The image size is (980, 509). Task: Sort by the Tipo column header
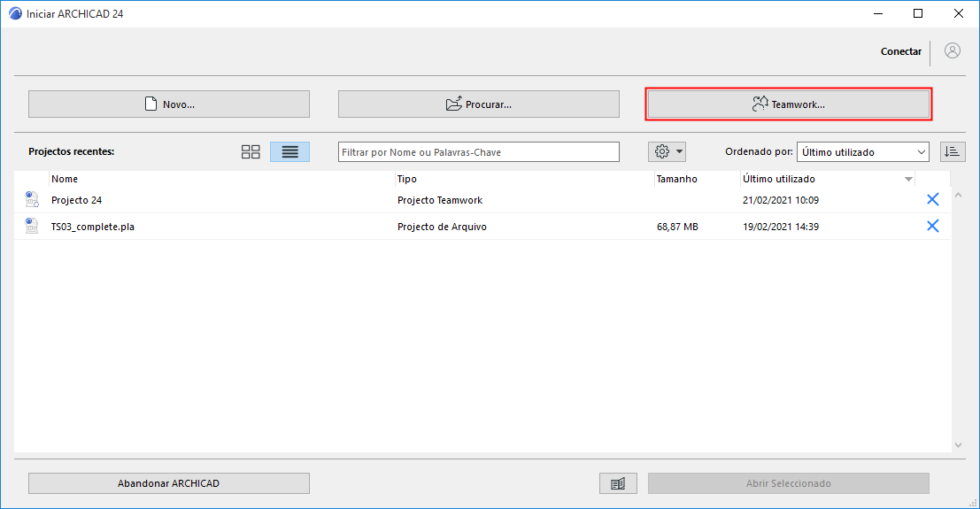tap(525, 179)
